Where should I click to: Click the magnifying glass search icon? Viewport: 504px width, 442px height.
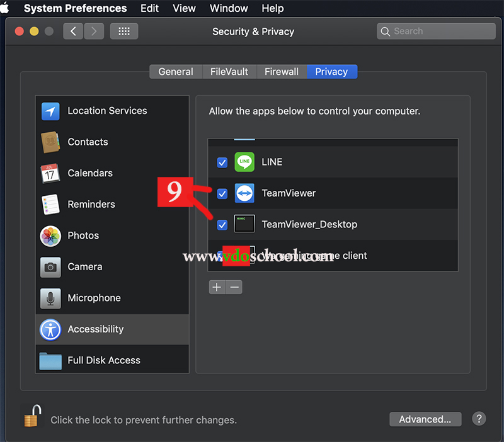(385, 31)
